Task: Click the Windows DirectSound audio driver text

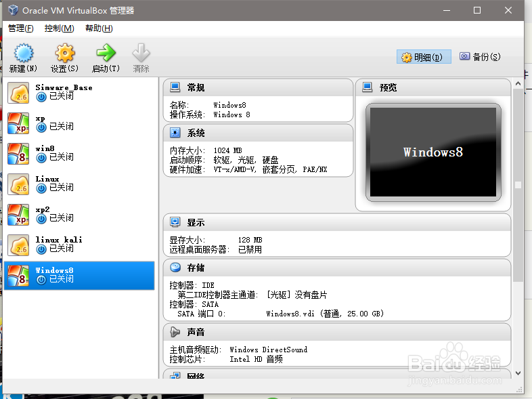Action: click(269, 350)
